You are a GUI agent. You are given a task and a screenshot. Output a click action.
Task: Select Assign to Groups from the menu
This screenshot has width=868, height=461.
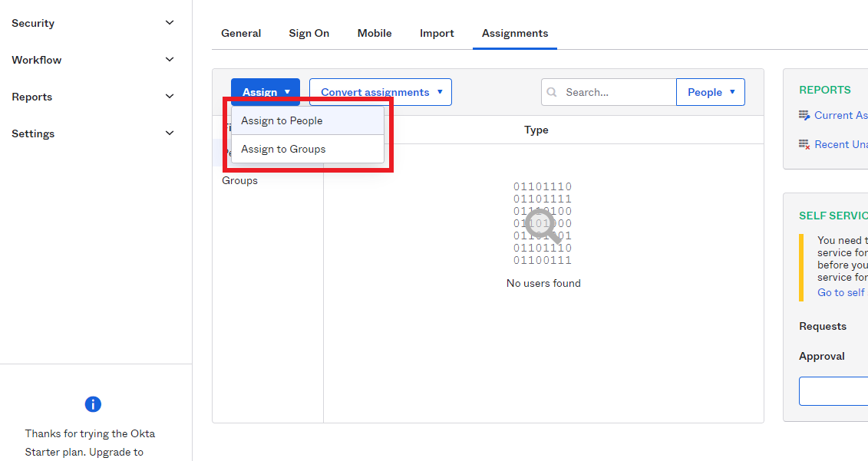point(282,149)
